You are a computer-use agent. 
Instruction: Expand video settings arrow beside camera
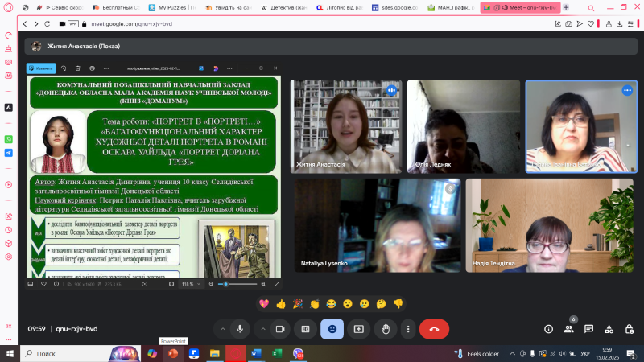262,328
